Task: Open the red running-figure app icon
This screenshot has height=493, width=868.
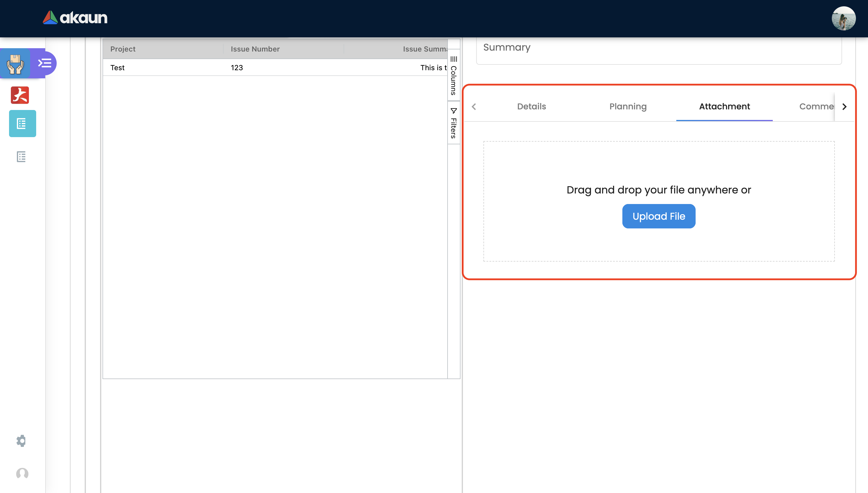Action: (20, 95)
